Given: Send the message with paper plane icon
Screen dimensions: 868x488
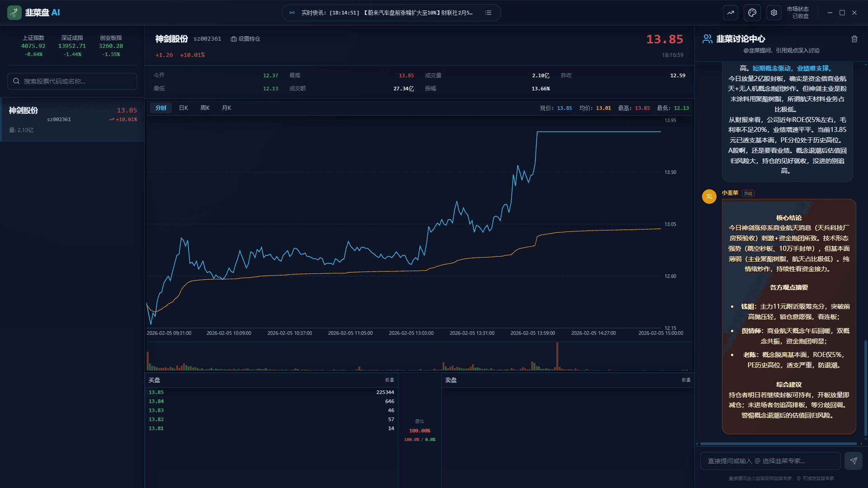Looking at the screenshot, I should [x=854, y=461].
